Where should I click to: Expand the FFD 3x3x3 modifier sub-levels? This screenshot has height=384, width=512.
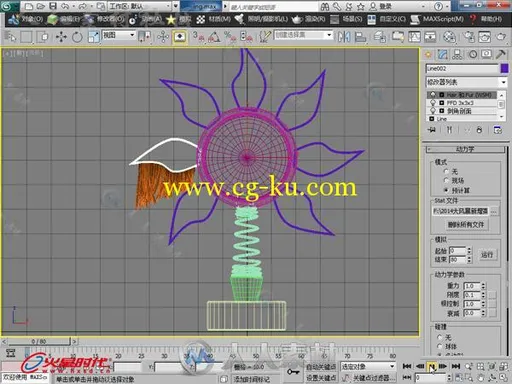click(442, 103)
